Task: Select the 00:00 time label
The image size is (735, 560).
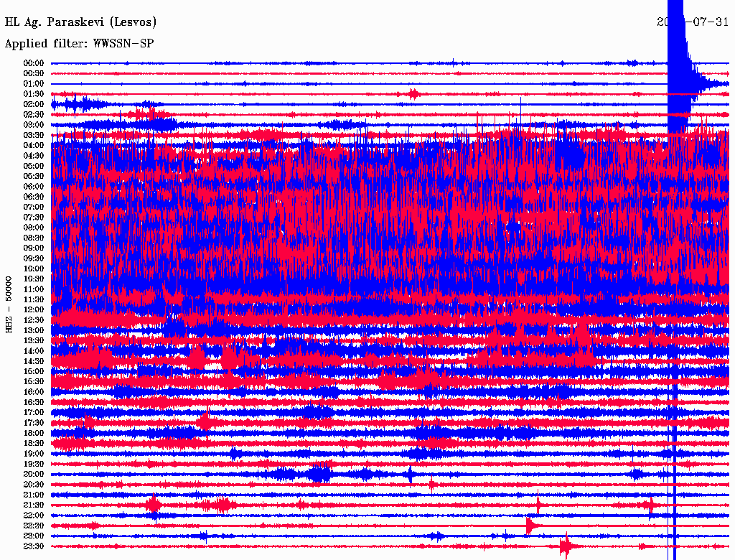Action: (34, 63)
